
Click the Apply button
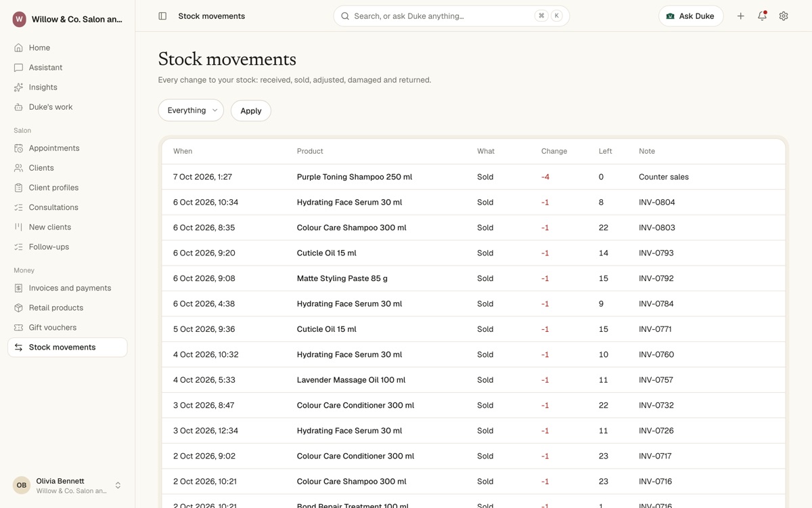(251, 110)
